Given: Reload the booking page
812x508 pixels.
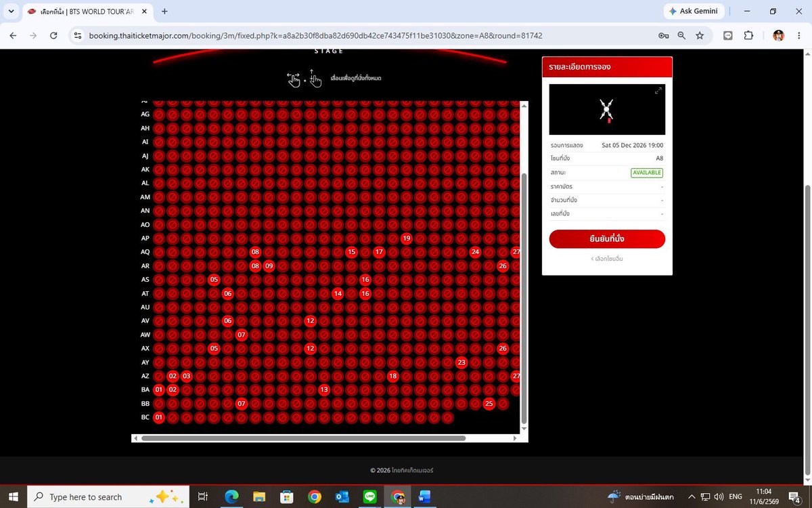Looking at the screenshot, I should tap(53, 35).
